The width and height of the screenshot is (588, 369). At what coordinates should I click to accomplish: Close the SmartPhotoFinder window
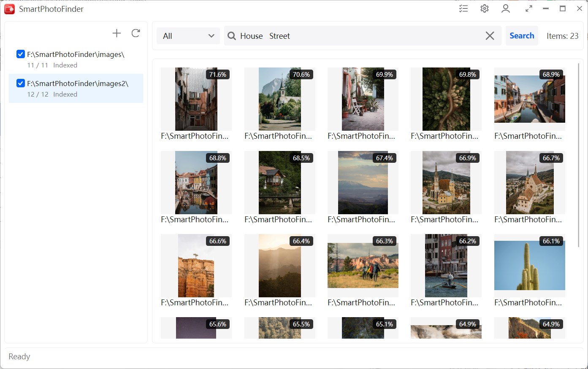[x=580, y=8]
